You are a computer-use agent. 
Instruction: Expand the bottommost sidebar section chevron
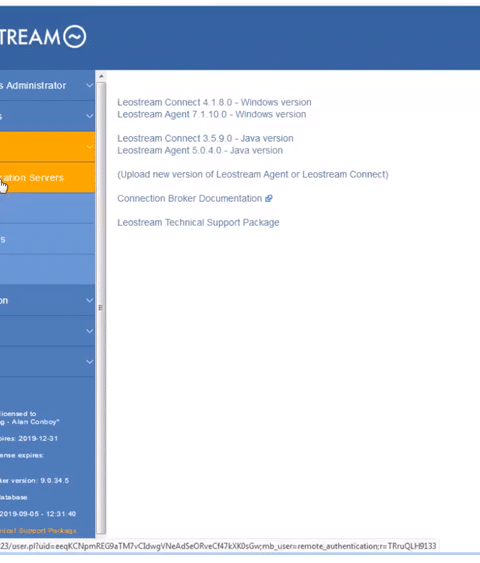(x=89, y=362)
